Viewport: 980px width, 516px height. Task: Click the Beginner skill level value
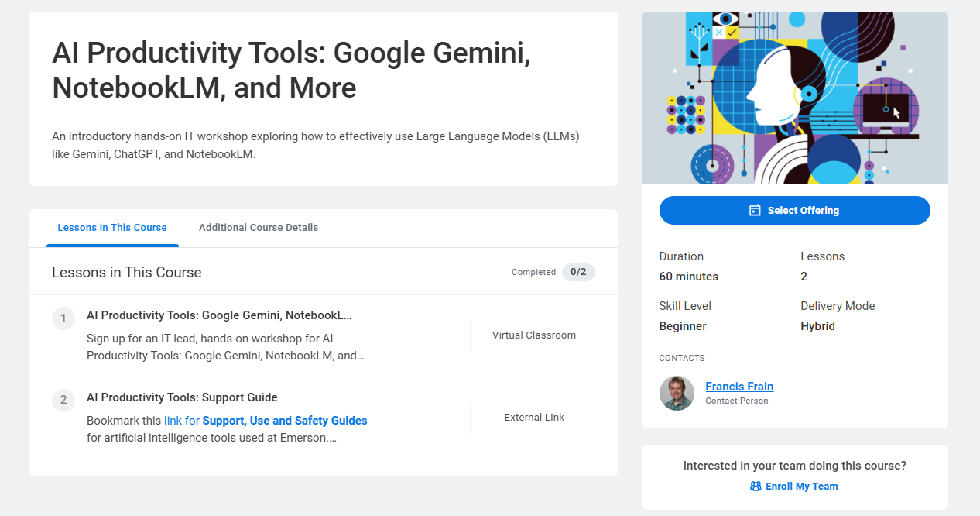683,326
